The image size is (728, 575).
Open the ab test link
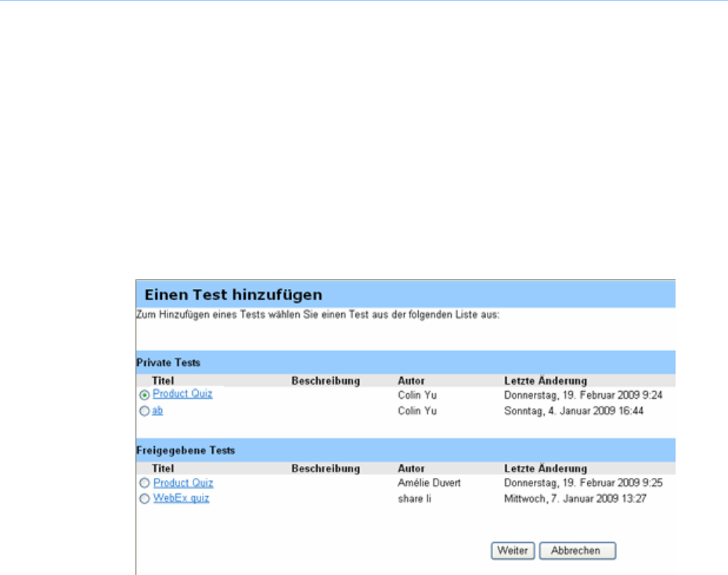(x=157, y=410)
